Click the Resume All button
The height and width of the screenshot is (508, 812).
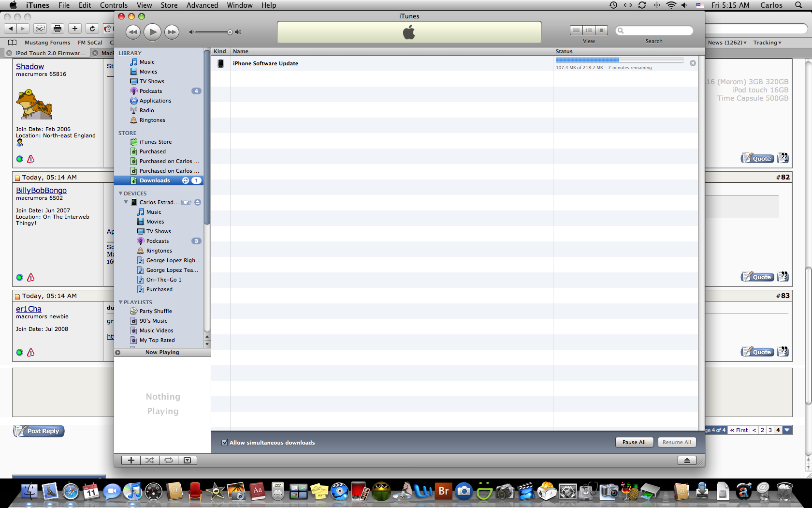point(677,442)
